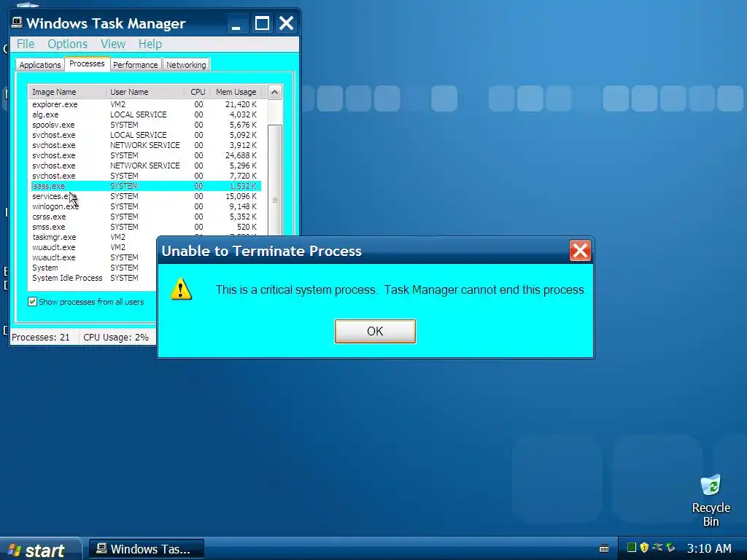Select the services.exe process row
This screenshot has height=560, width=747.
(145, 196)
